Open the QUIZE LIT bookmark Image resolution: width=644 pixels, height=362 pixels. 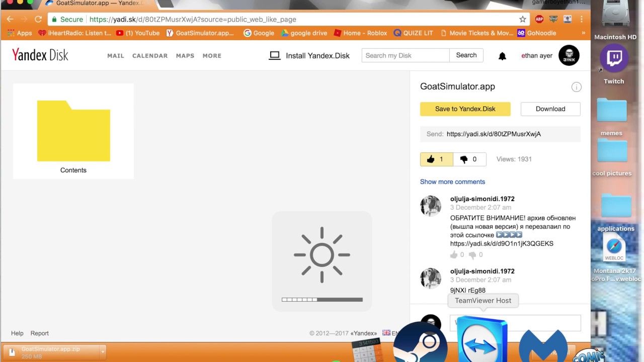coord(413,33)
